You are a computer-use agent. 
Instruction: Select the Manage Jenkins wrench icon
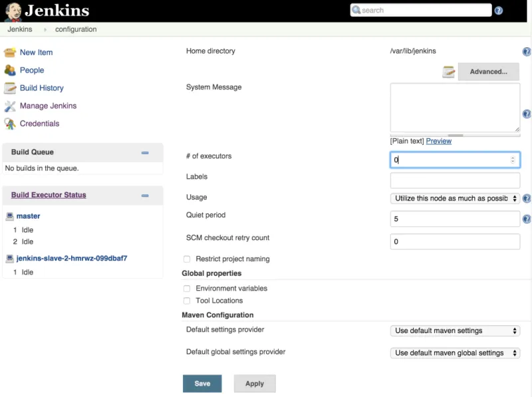tap(11, 106)
